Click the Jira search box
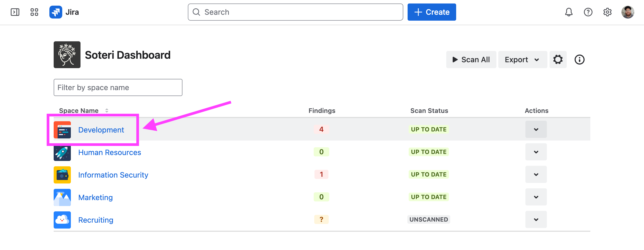 [x=295, y=12]
